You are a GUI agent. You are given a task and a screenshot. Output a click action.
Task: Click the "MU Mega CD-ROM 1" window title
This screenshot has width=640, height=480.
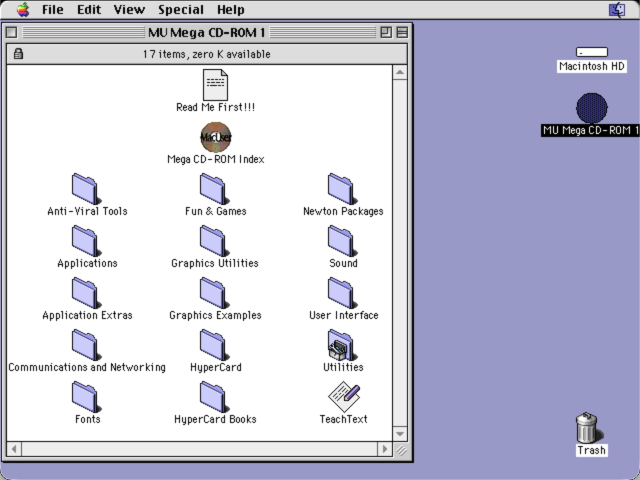click(x=207, y=32)
